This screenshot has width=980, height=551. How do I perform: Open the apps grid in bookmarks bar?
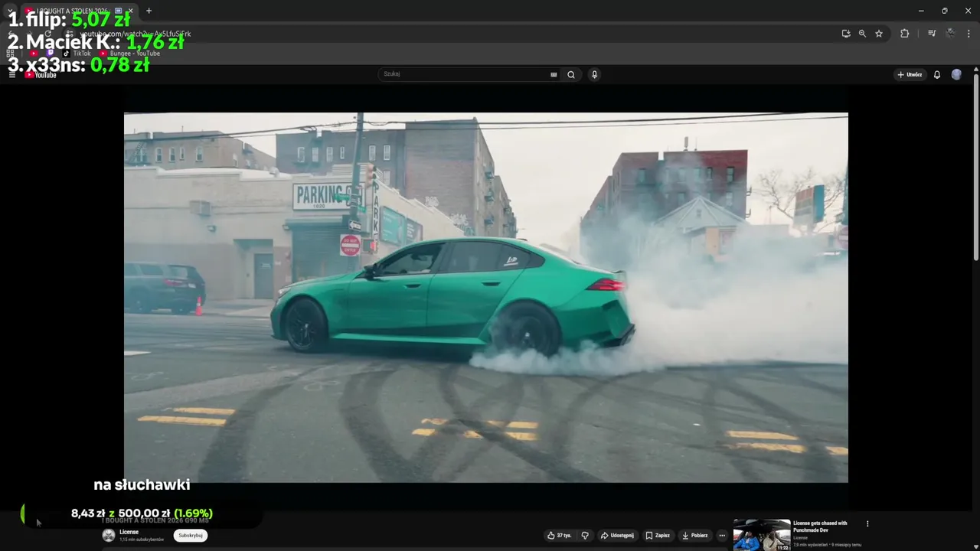(11, 54)
